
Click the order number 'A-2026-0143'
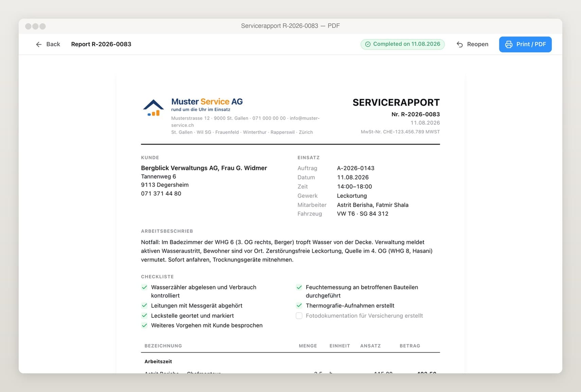pos(356,168)
